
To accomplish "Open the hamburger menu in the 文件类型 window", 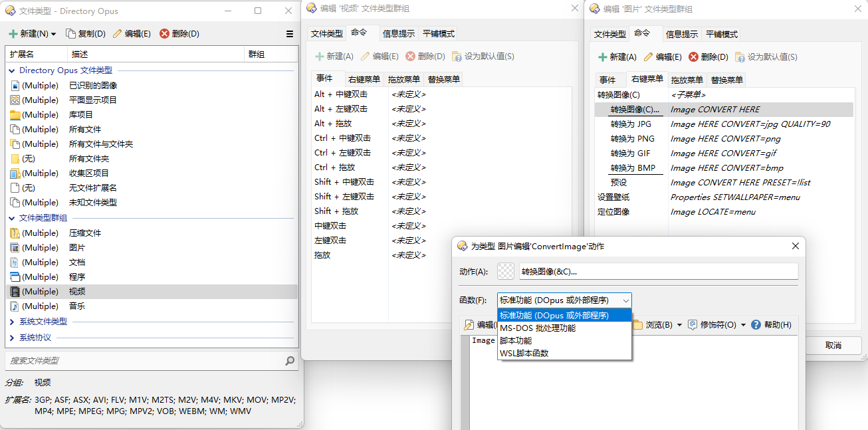I will click(290, 34).
